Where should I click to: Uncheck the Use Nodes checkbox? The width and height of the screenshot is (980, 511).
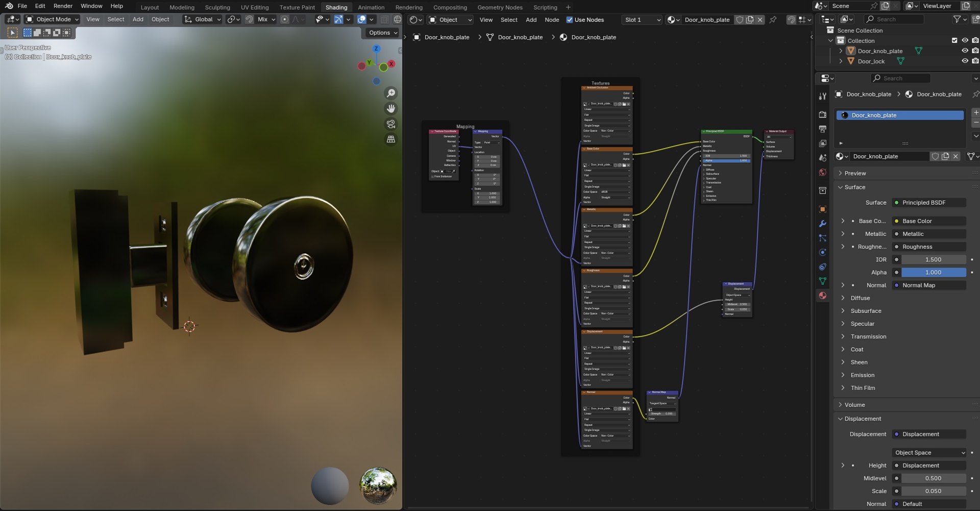click(570, 20)
